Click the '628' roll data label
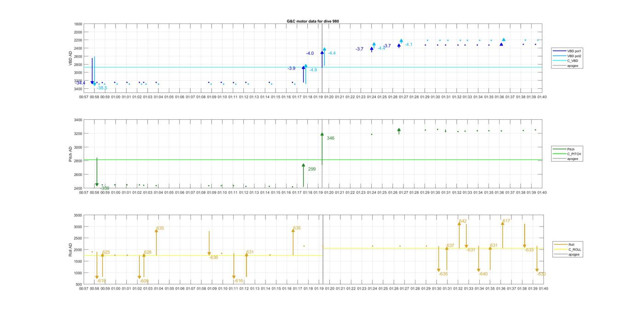The width and height of the screenshot is (644, 319). point(148,252)
